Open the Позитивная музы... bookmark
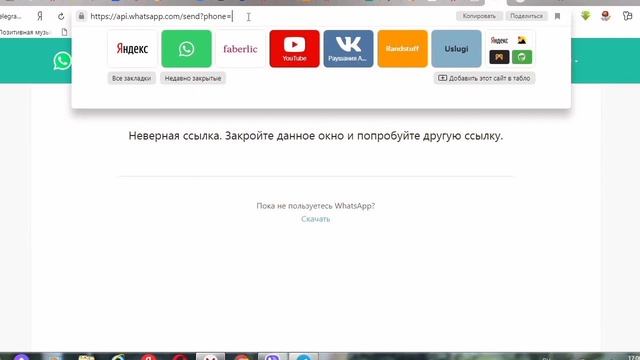Image resolution: width=640 pixels, height=360 pixels. tap(24, 32)
